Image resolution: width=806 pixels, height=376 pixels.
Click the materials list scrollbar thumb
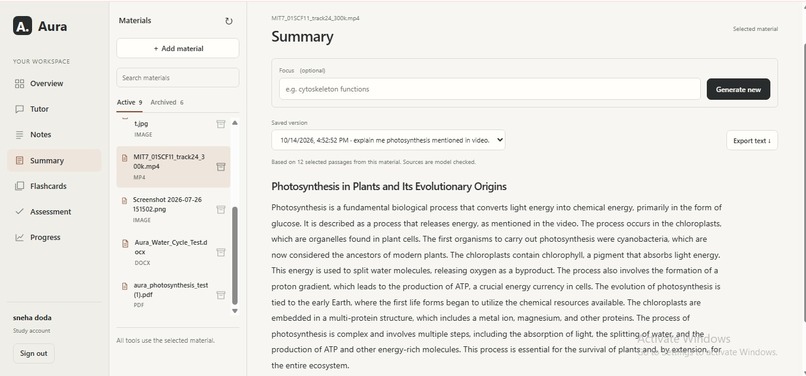click(235, 256)
